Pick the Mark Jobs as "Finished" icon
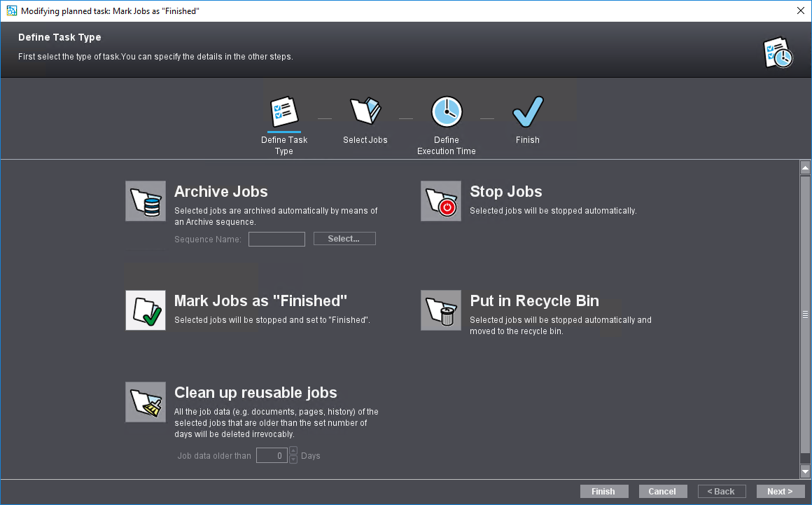This screenshot has width=812, height=505. [x=146, y=310]
